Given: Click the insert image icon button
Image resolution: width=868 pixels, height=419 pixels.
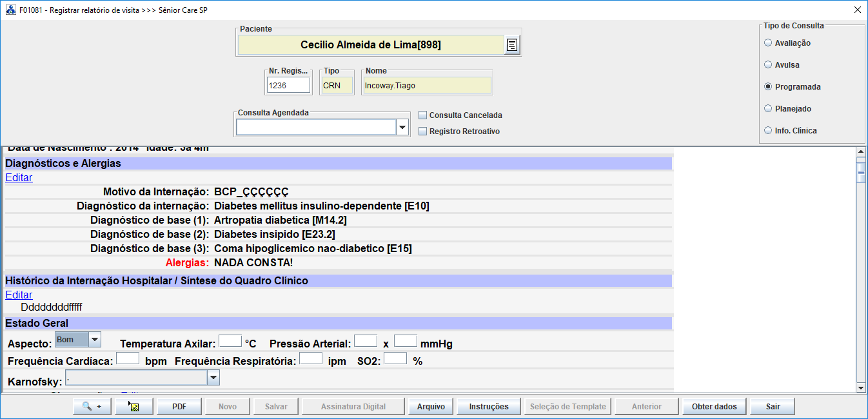Looking at the screenshot, I should click(133, 407).
